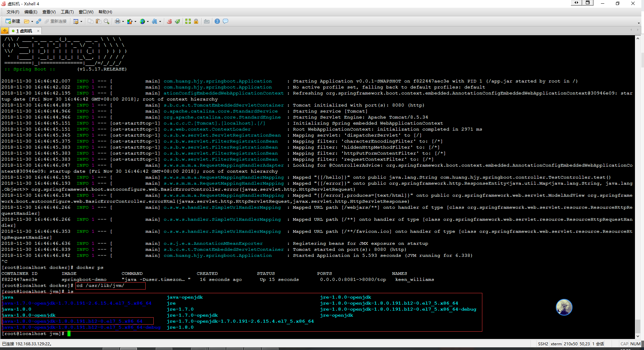Open help question mark icon
The height and width of the screenshot is (350, 644).
[217, 21]
